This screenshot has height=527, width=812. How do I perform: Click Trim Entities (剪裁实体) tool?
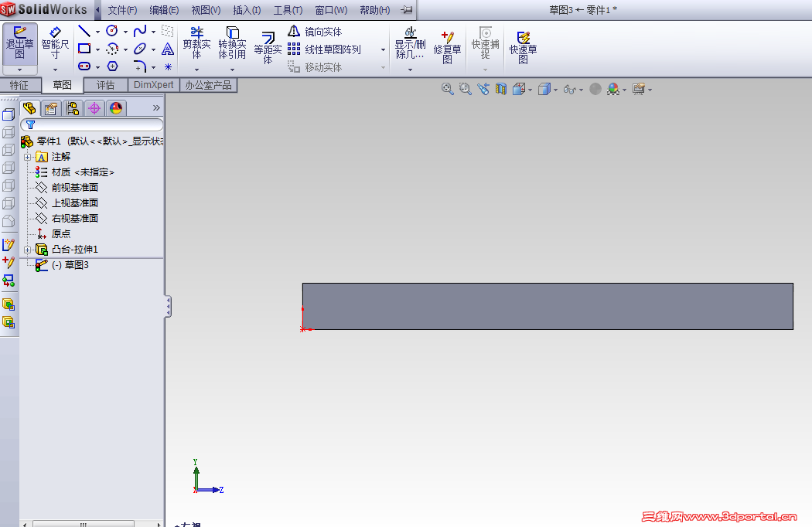click(196, 43)
